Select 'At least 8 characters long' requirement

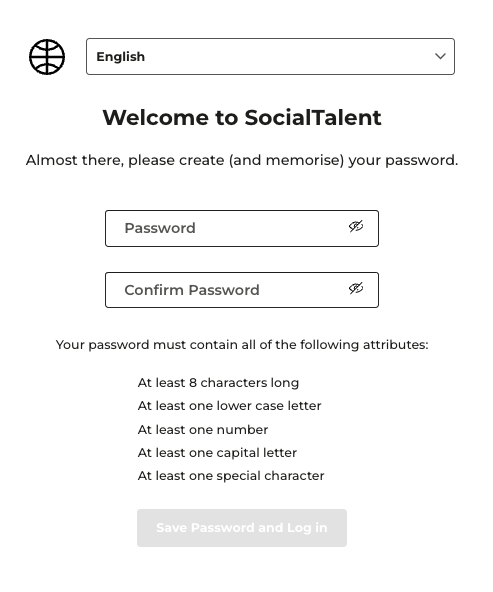218,383
